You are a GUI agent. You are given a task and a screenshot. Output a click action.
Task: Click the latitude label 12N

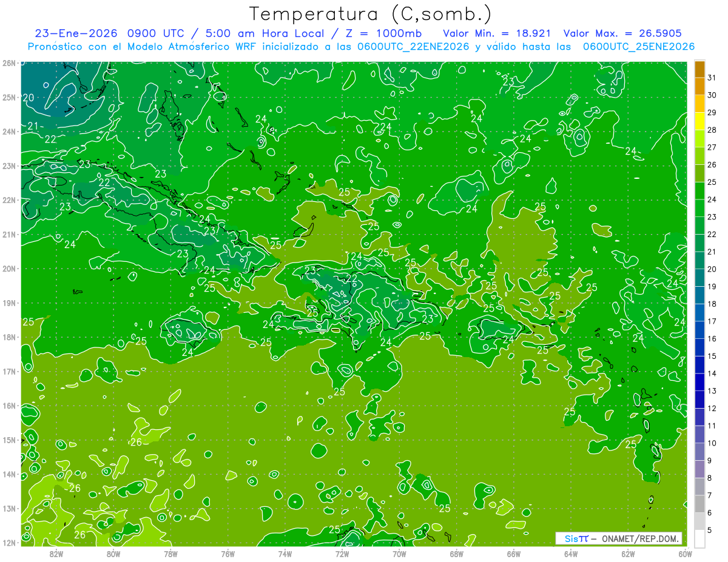tap(10, 543)
